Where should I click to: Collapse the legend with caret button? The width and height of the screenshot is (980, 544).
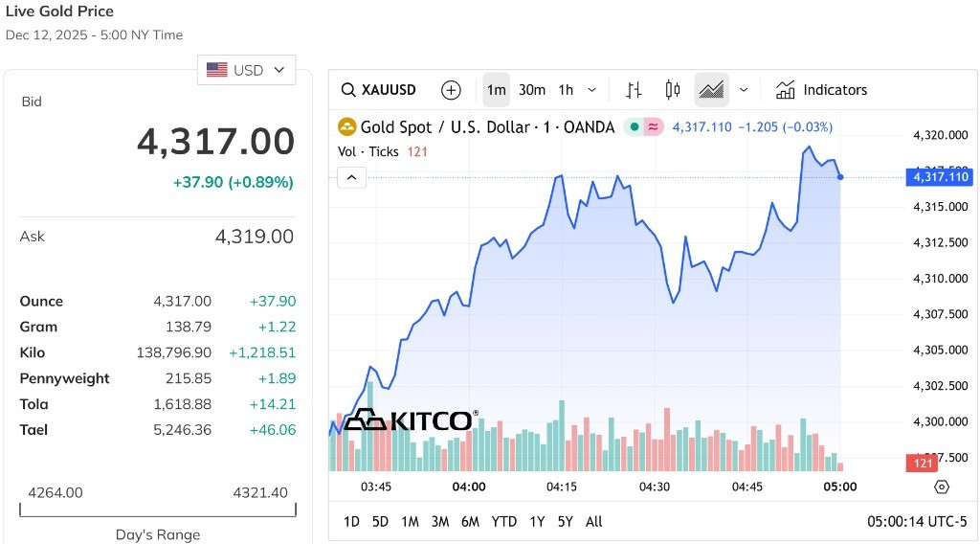351,177
